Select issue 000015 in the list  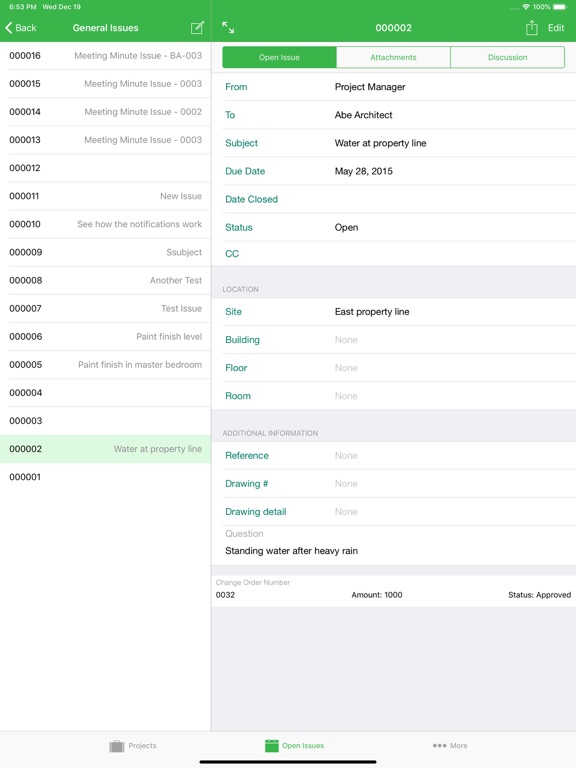105,84
